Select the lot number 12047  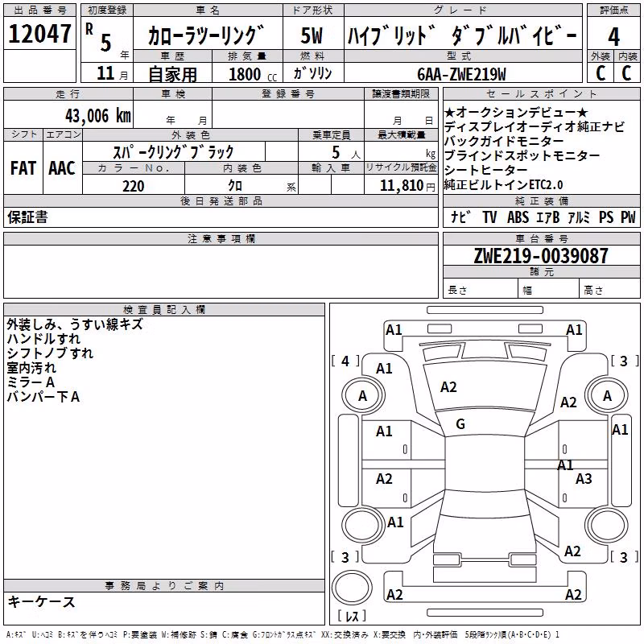tap(39, 34)
